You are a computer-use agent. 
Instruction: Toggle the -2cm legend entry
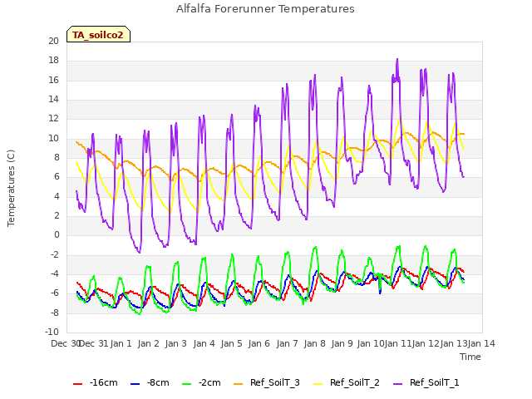click(201, 382)
